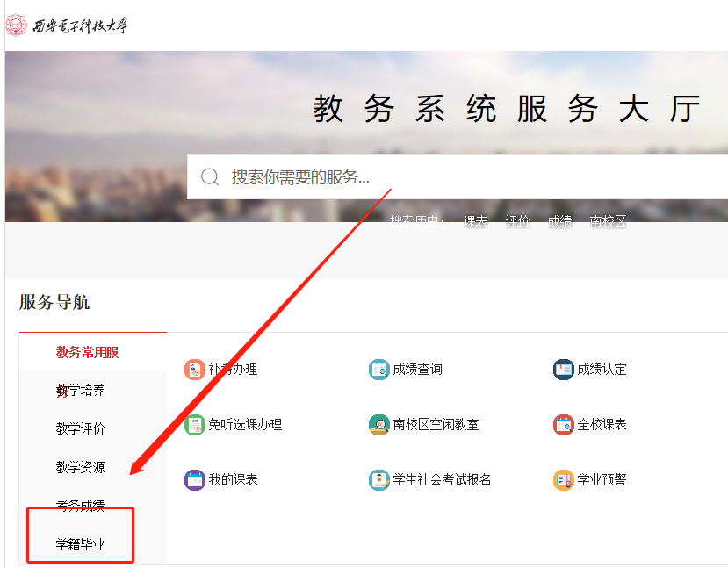Open the 教学评价 category
Image resolution: width=728 pixels, height=568 pixels.
pos(80,428)
